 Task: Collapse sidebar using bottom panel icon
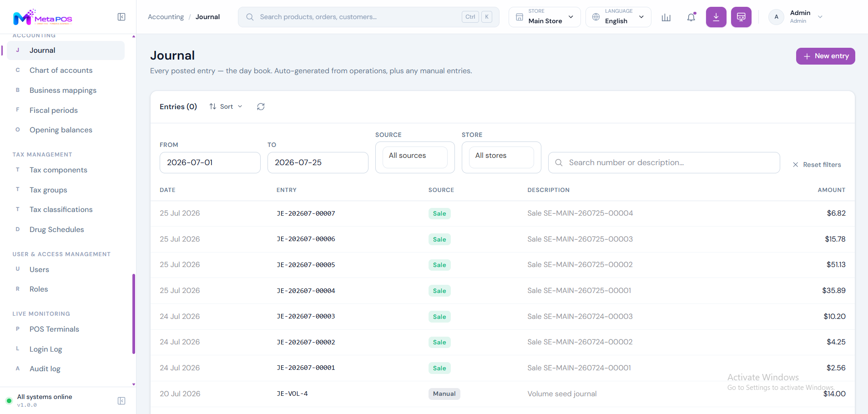(121, 401)
